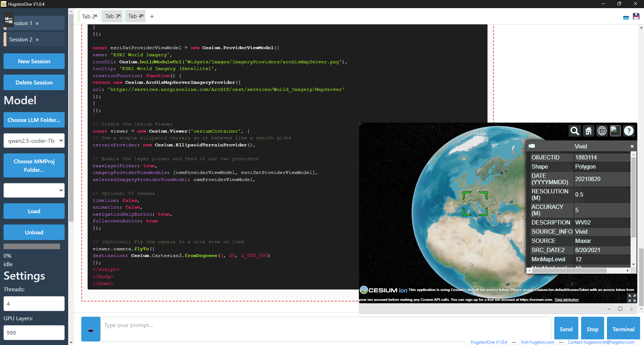This screenshot has width=644, height=345.
Task: Click SRC_DATE2 value 8/20/2021
Action: [587, 250]
